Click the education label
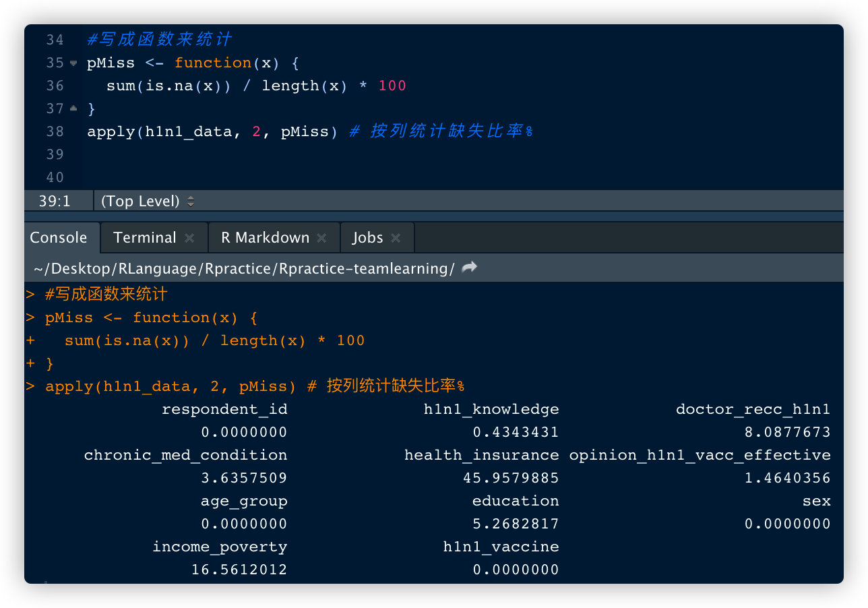The width and height of the screenshot is (868, 608). tap(516, 501)
